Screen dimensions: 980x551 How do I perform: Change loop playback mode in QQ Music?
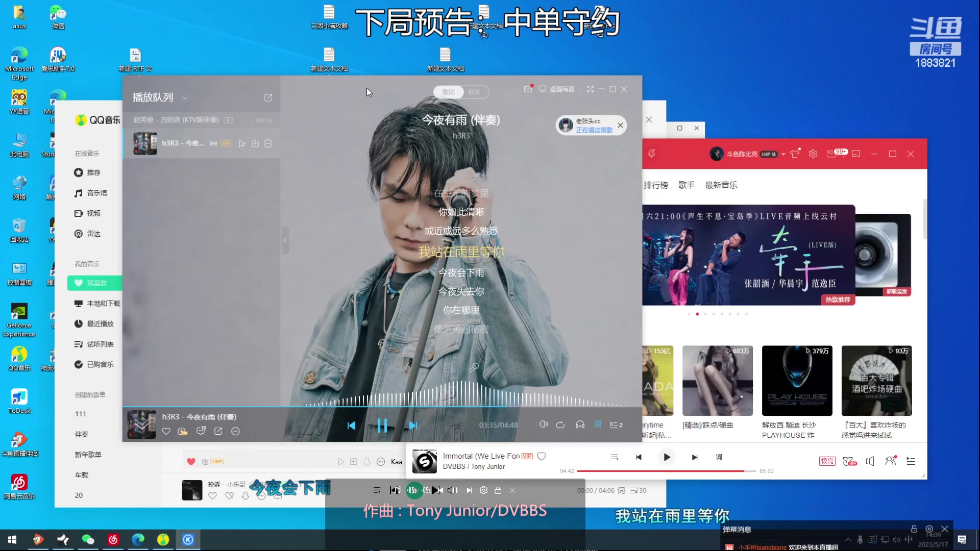click(x=560, y=424)
